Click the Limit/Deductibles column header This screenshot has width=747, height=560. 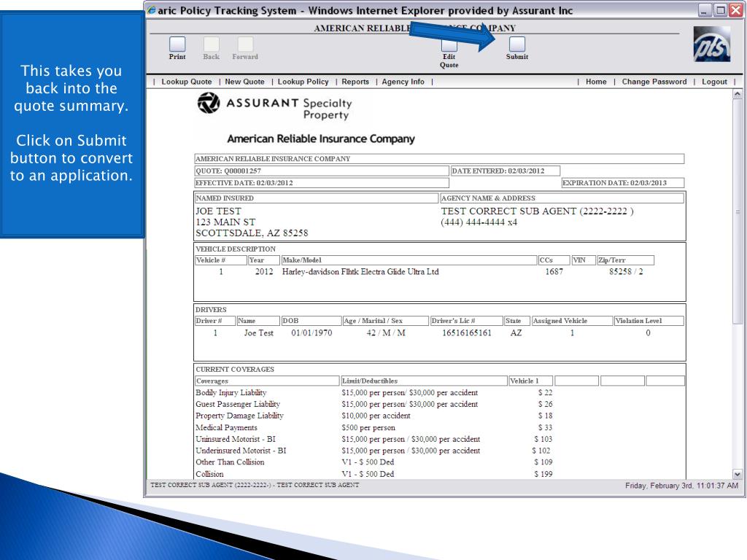pos(424,381)
